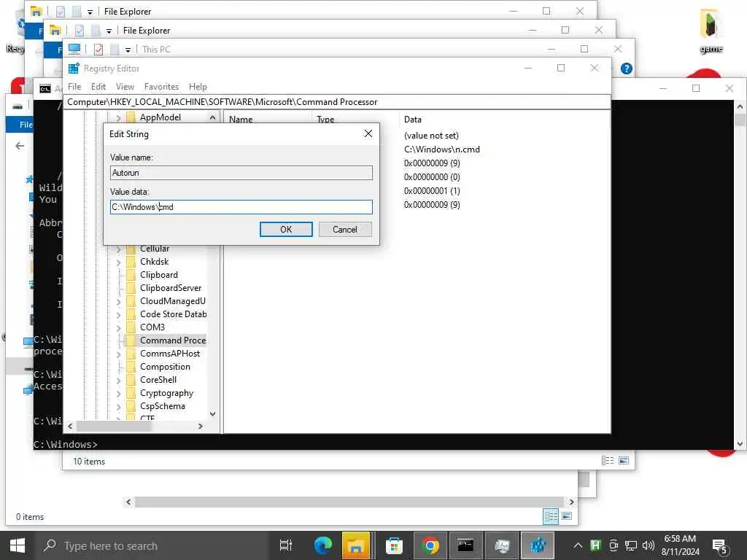Screen dimensions: 747x560
Task: Click the Cryptography folder icon in tree
Action: tap(131, 393)
